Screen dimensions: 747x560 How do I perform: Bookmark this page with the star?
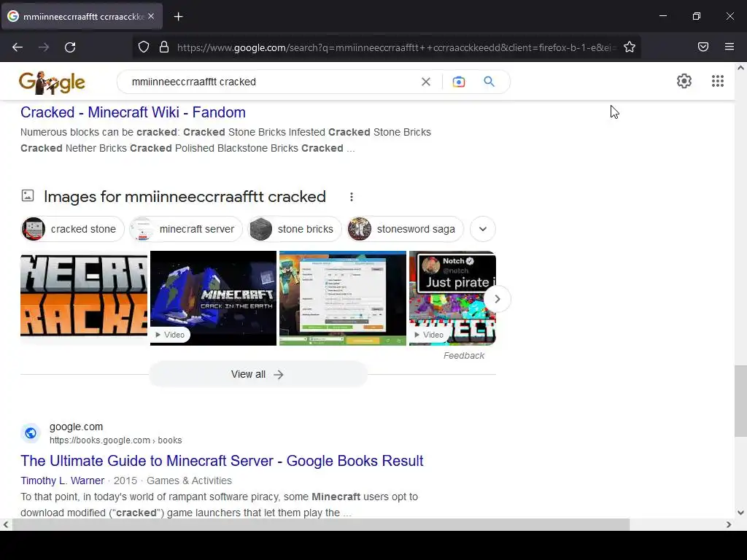click(x=630, y=47)
